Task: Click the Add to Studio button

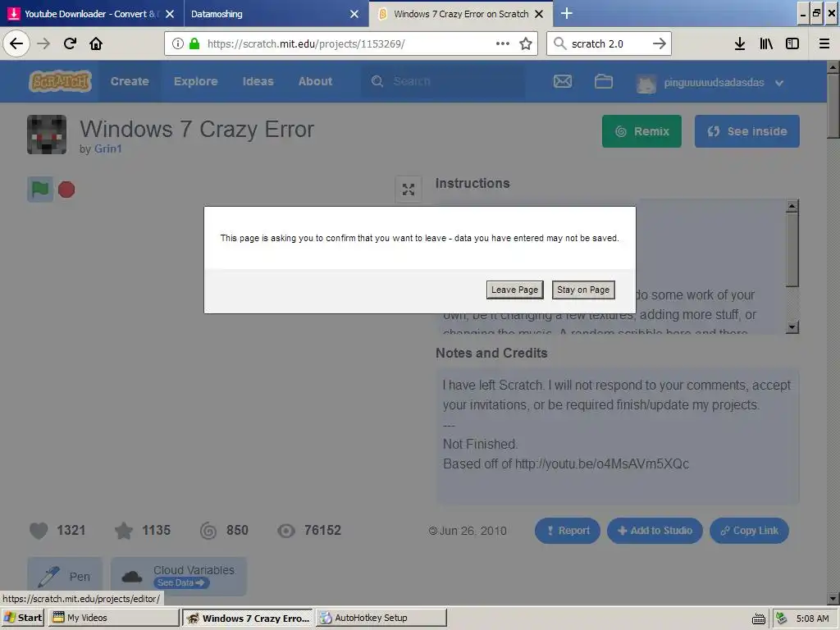Action: pos(655,531)
